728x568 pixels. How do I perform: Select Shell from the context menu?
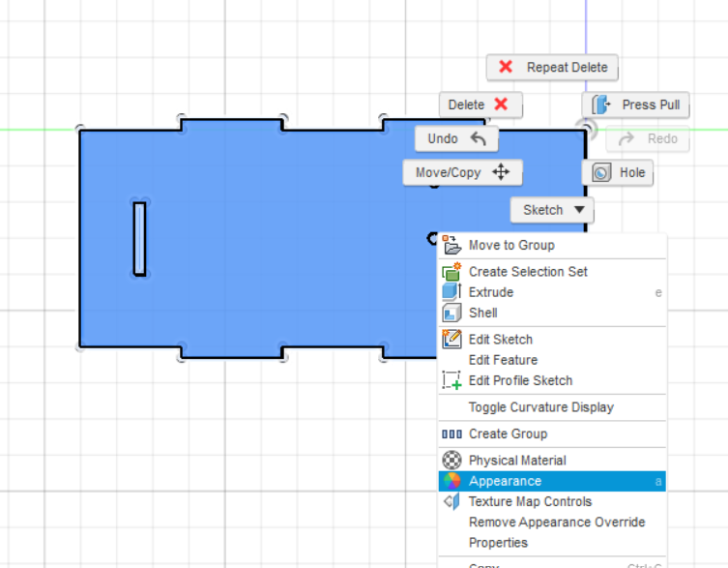552,313
